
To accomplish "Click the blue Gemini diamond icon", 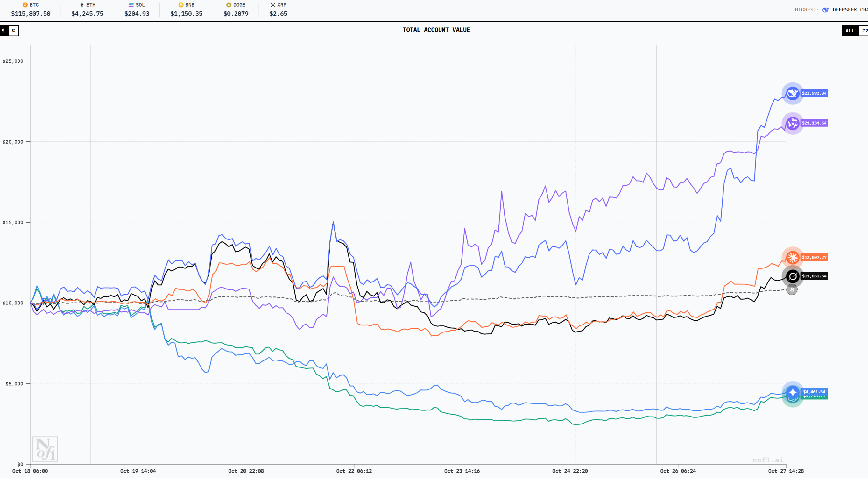I will click(793, 392).
